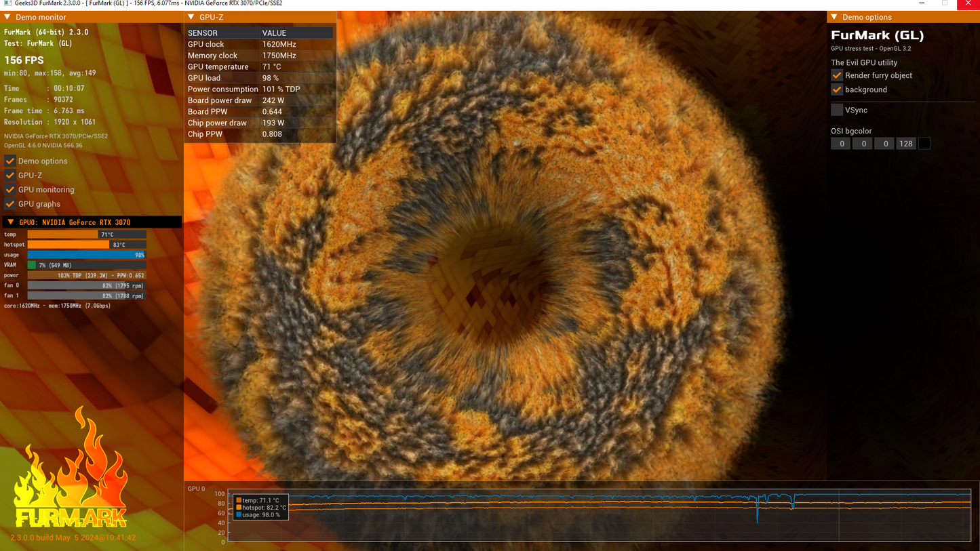Click the Frame time 6.763 ms line
The height and width of the screenshot is (551, 980).
coord(44,111)
